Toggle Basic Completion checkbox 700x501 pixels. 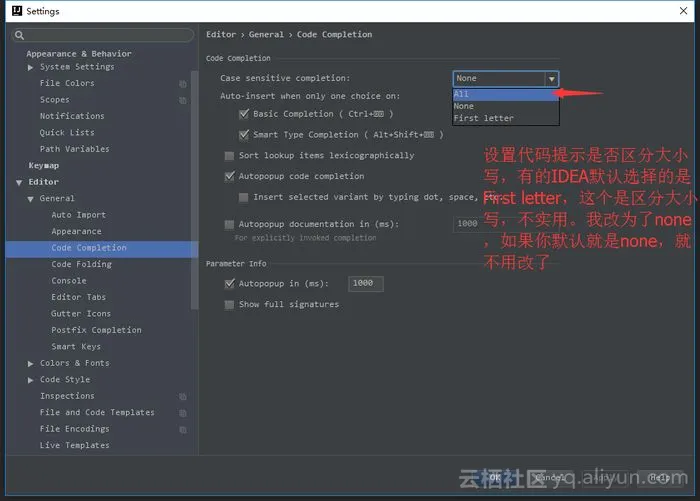244,114
